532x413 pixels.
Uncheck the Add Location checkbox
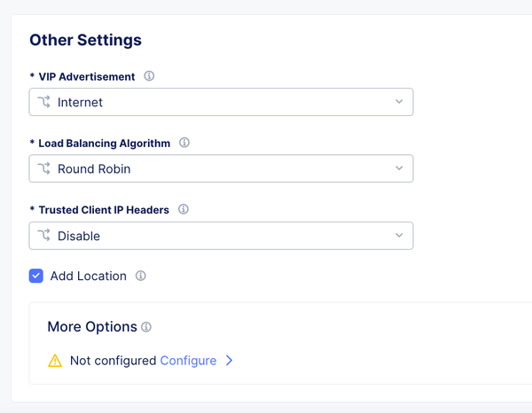click(x=36, y=276)
